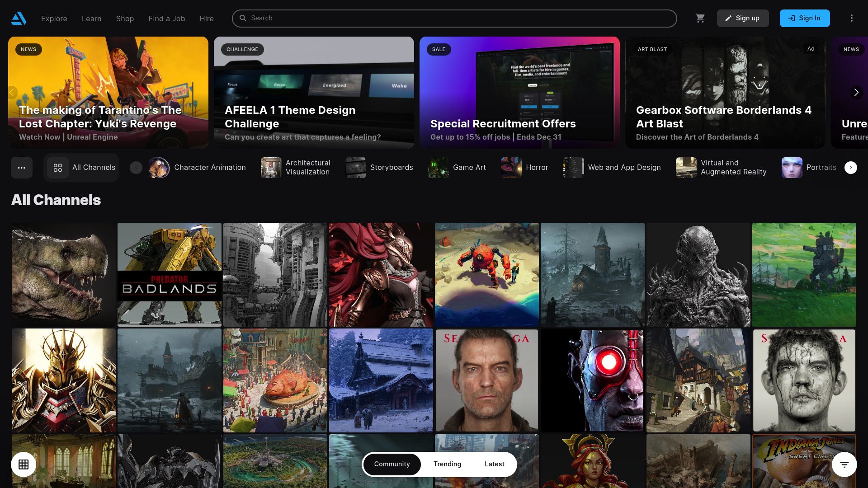Click the All Channels grid icon

tap(58, 168)
